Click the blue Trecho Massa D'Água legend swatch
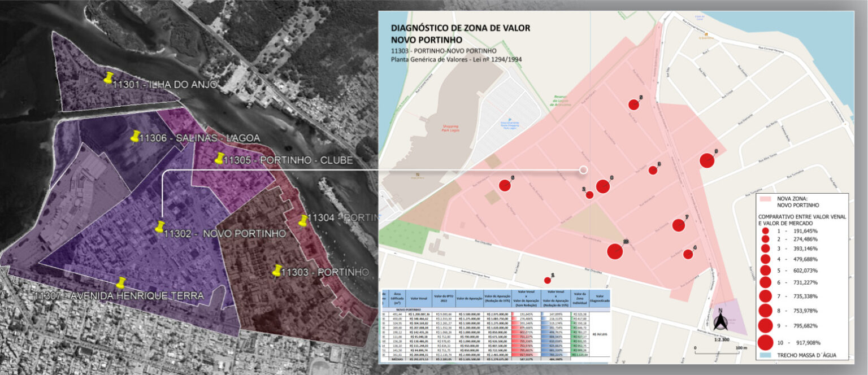Viewport: 868px width, 375px height. pos(766,355)
